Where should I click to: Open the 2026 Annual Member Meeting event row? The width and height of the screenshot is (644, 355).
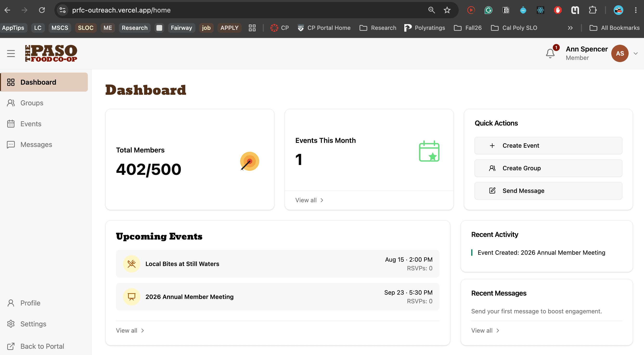click(277, 297)
